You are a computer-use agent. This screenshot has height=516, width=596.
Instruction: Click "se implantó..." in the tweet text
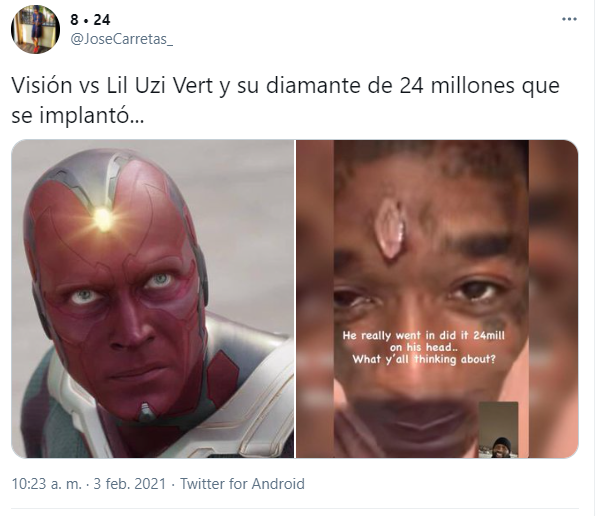pyautogui.click(x=78, y=116)
